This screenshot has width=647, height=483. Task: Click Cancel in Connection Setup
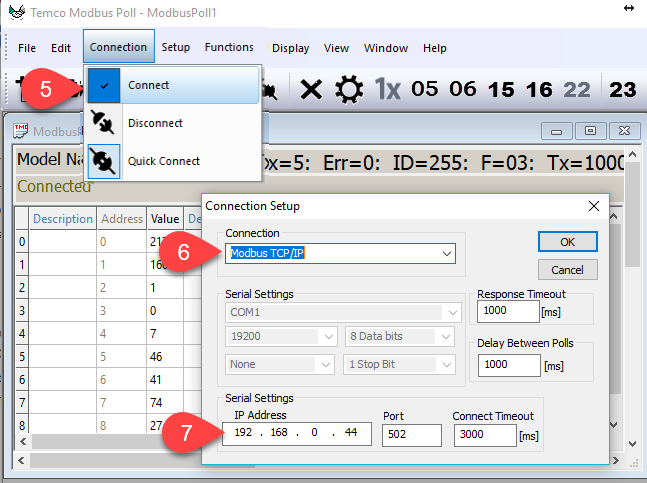click(567, 270)
